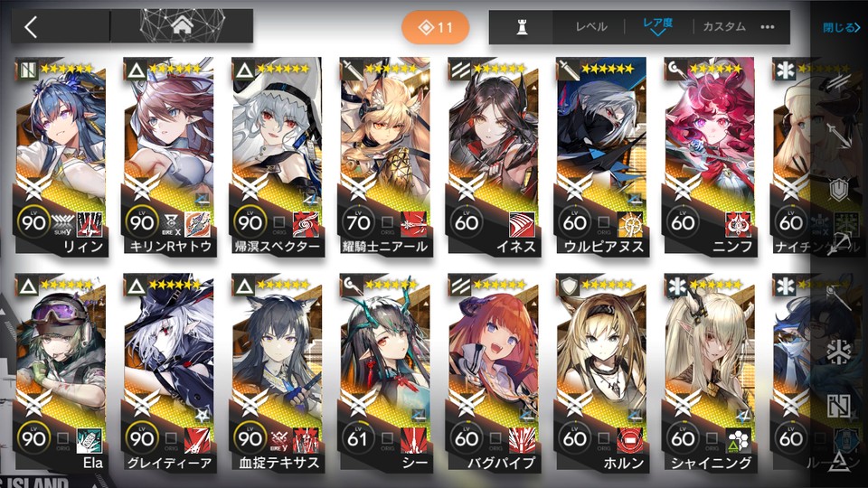Image resolution: width=868 pixels, height=488 pixels.
Task: Collapse the side panel with 閉じる
Action: [x=841, y=27]
